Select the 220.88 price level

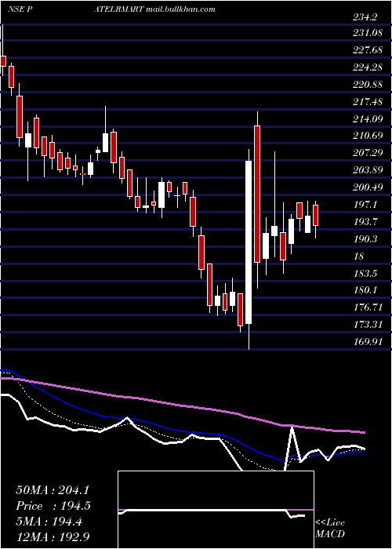[367, 85]
